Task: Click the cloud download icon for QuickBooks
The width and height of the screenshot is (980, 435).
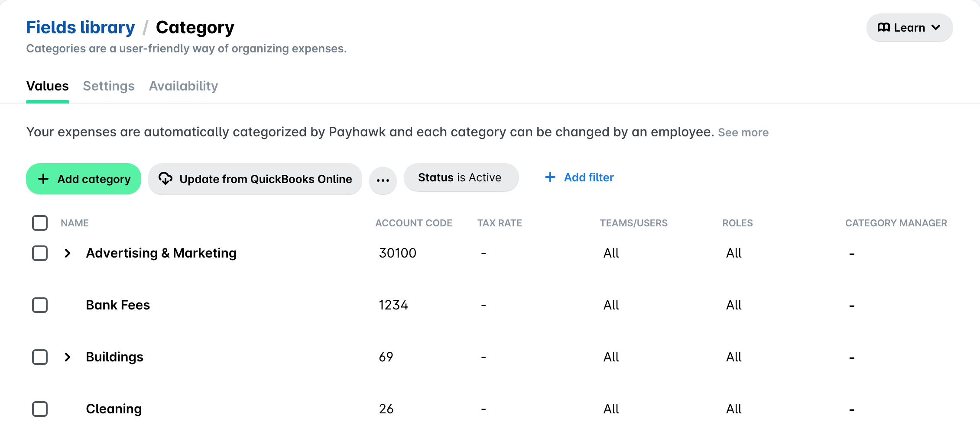Action: pyautogui.click(x=165, y=178)
